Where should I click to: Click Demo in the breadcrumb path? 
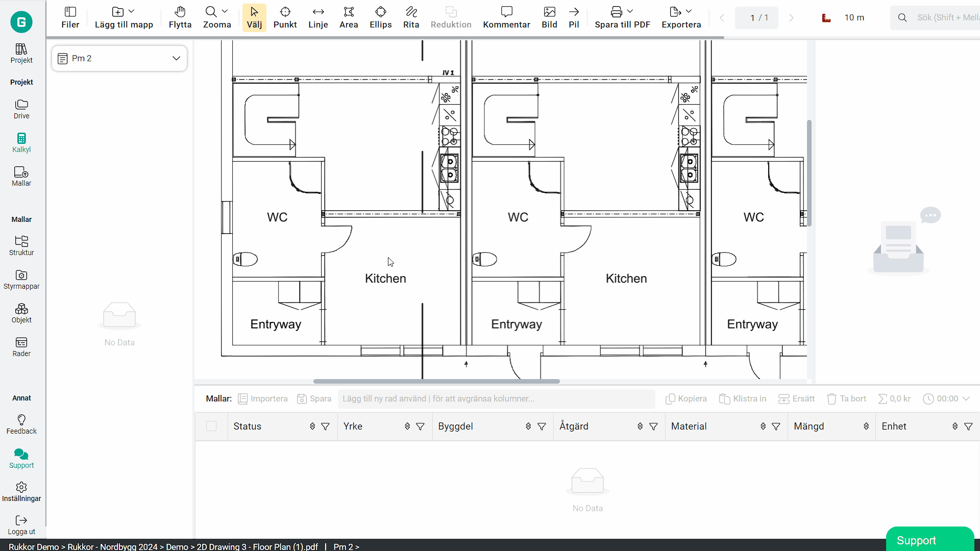[x=177, y=546]
